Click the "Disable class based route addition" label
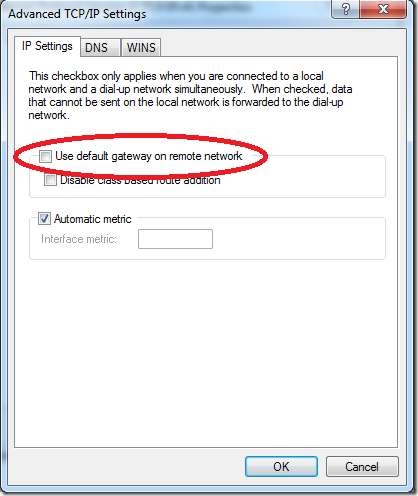The width and height of the screenshot is (418, 496). click(x=140, y=180)
